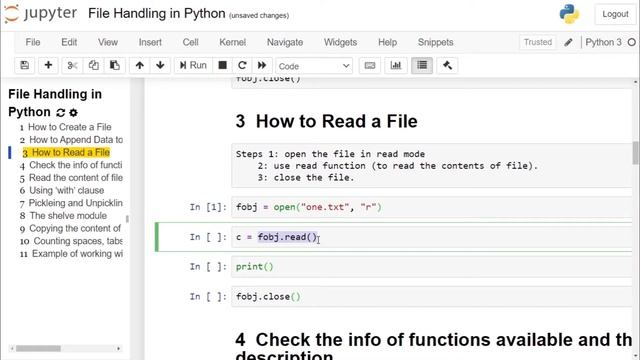This screenshot has height=360, width=640.
Task: Click the Logout button
Action: tap(615, 14)
